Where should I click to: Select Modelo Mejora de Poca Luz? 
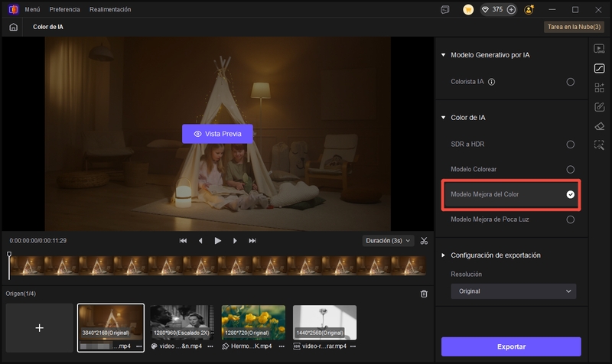pos(570,219)
